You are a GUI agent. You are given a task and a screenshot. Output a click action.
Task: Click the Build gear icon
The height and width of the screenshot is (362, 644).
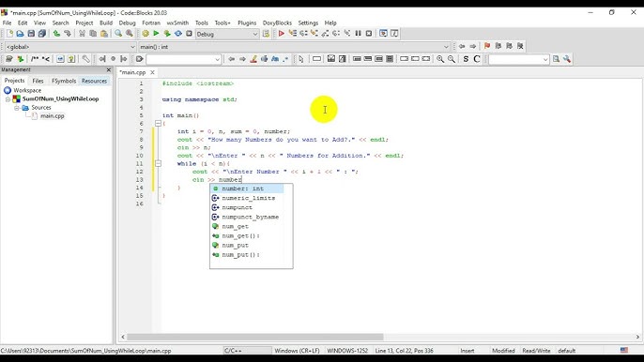[146, 34]
